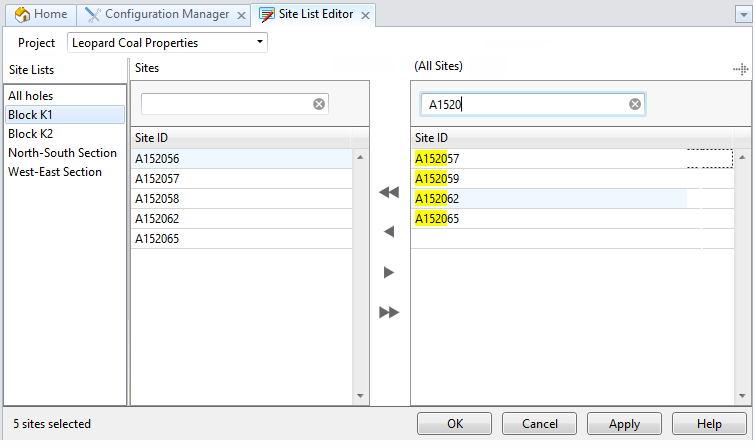
Task: Open the tab list dropdown arrow at top right
Action: [x=743, y=15]
